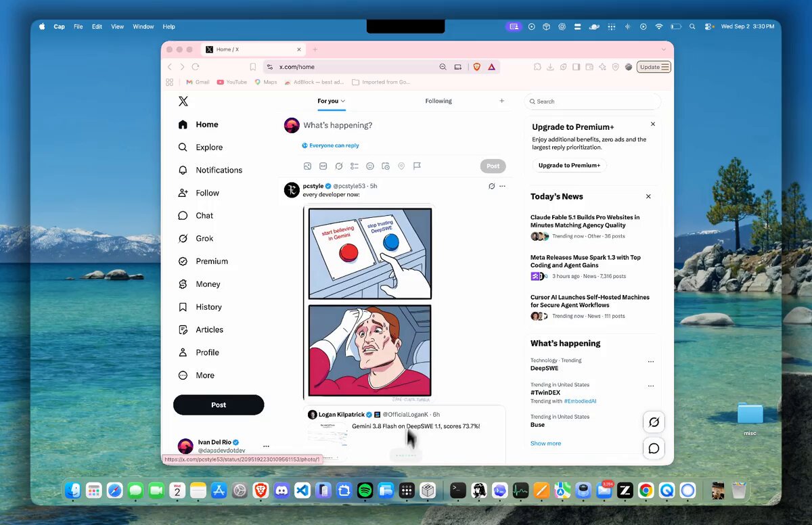812x525 pixels.
Task: Click the X logo in the sidebar
Action: click(183, 101)
